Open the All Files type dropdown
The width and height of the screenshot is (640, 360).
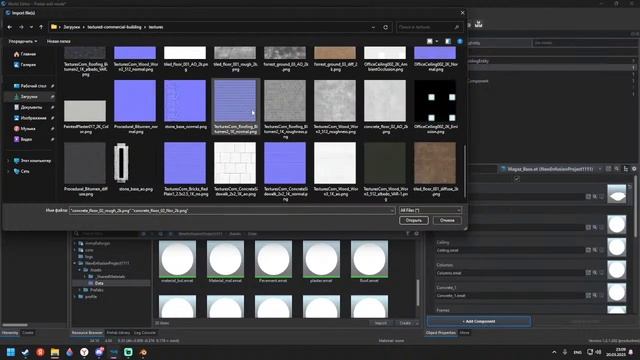pos(430,210)
